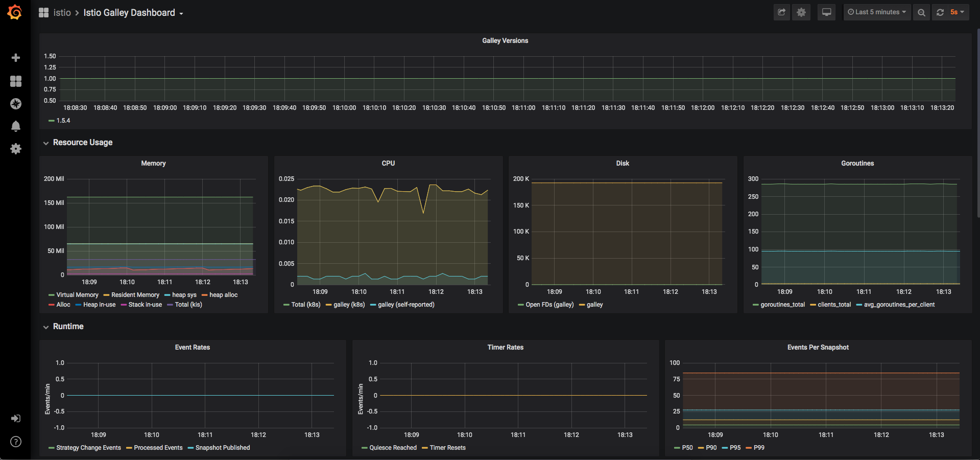Open the Create plus menu in sidebar
This screenshot has height=460, width=980.
click(x=16, y=58)
